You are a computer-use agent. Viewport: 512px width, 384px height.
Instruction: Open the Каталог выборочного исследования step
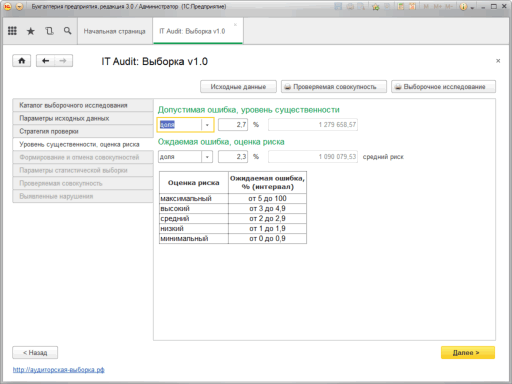[83, 105]
